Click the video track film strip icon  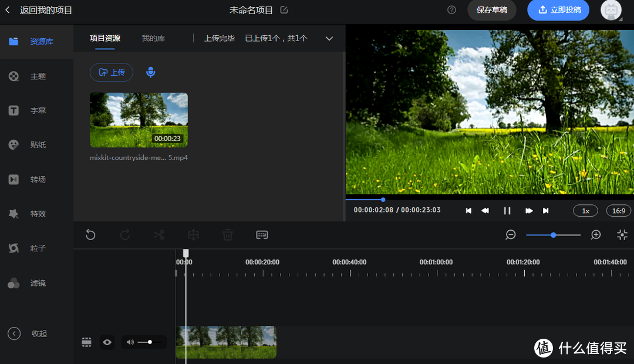[86, 342]
